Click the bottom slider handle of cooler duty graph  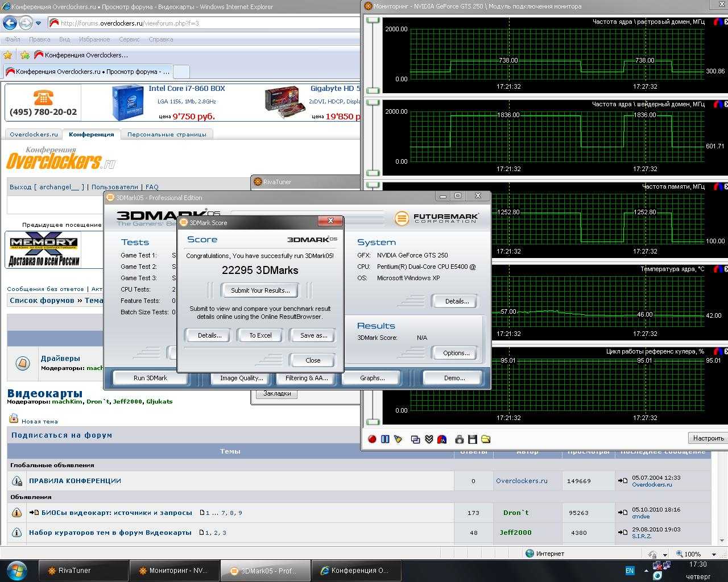click(x=373, y=421)
